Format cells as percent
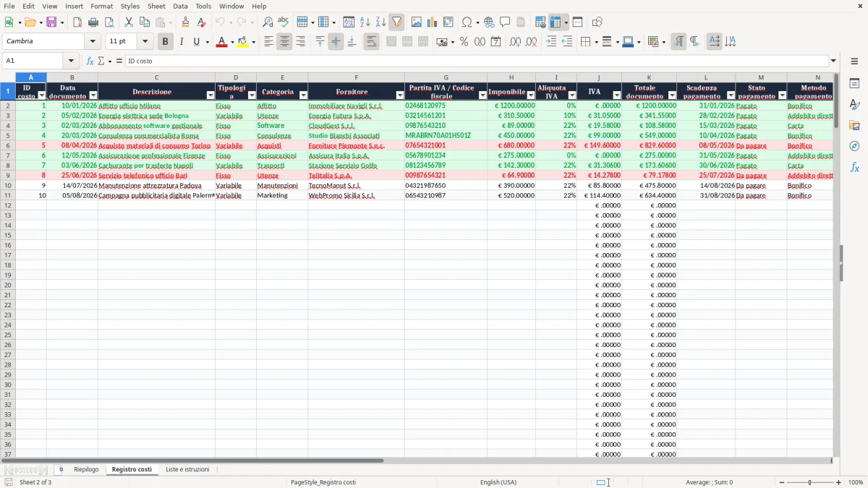 tap(464, 42)
